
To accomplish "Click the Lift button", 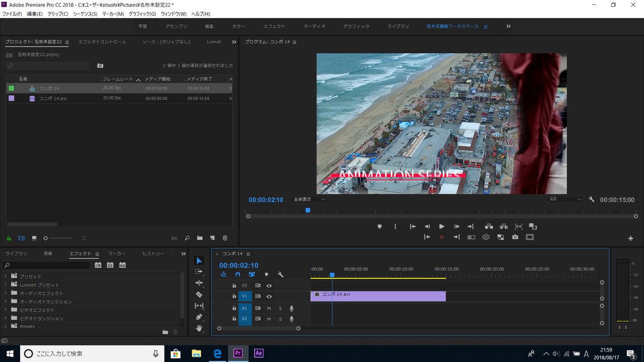I will tap(489, 226).
